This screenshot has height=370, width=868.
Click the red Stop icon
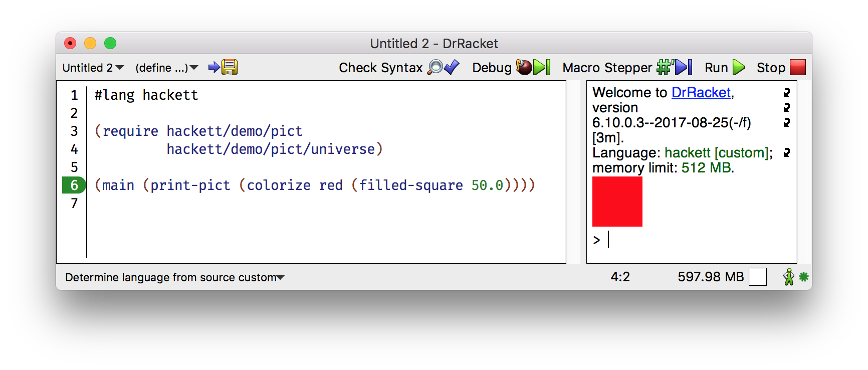click(x=798, y=67)
